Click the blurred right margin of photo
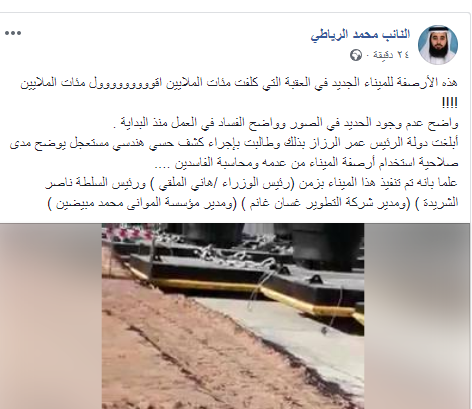This screenshot has width=472, height=409. [x=417, y=316]
